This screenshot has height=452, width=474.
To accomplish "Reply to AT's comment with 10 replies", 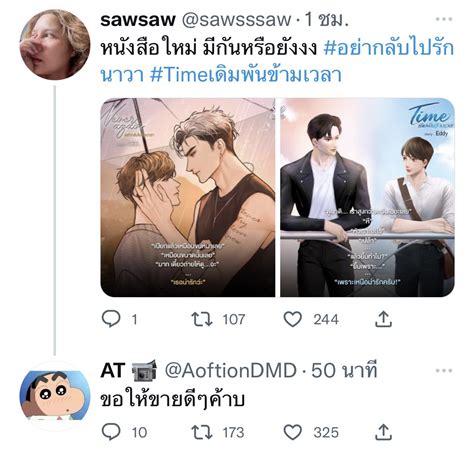I will point(111,432).
